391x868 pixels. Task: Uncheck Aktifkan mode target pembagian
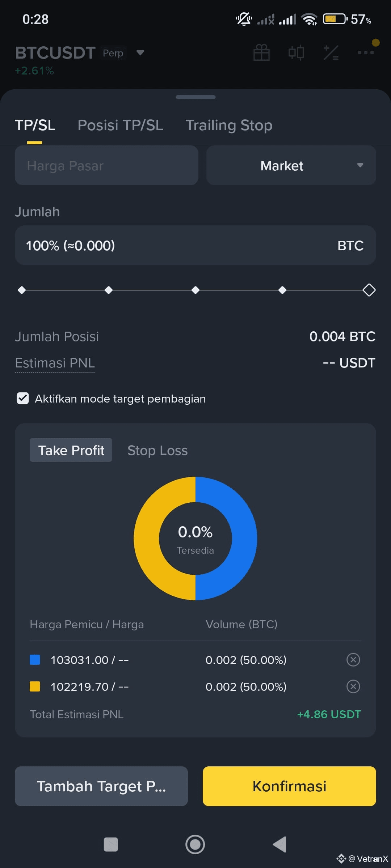[x=23, y=399]
